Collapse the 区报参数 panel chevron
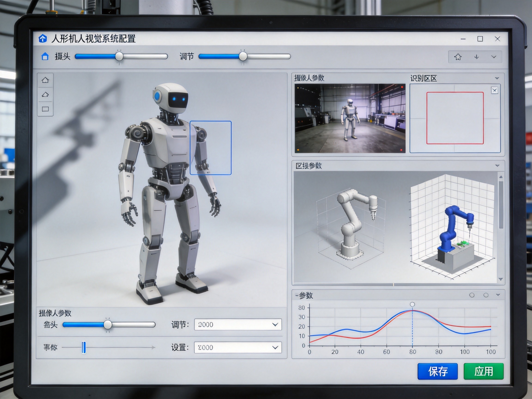 pos(497,166)
